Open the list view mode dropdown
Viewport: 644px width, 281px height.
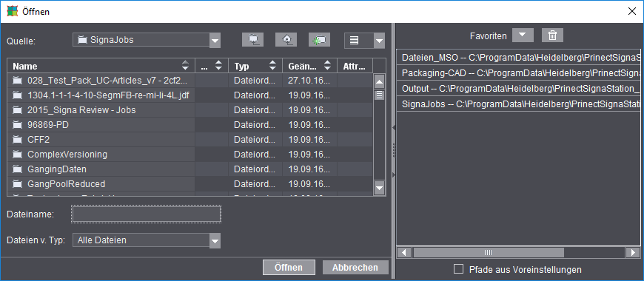click(379, 40)
